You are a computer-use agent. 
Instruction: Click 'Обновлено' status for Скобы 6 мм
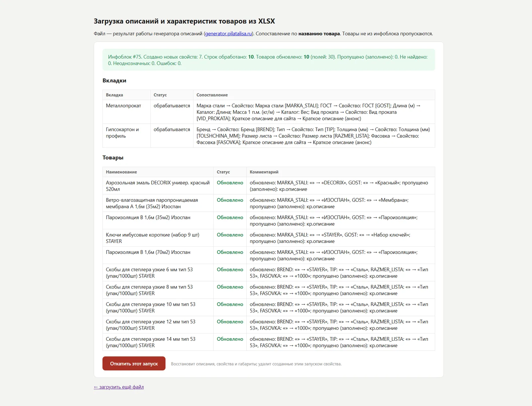click(230, 270)
